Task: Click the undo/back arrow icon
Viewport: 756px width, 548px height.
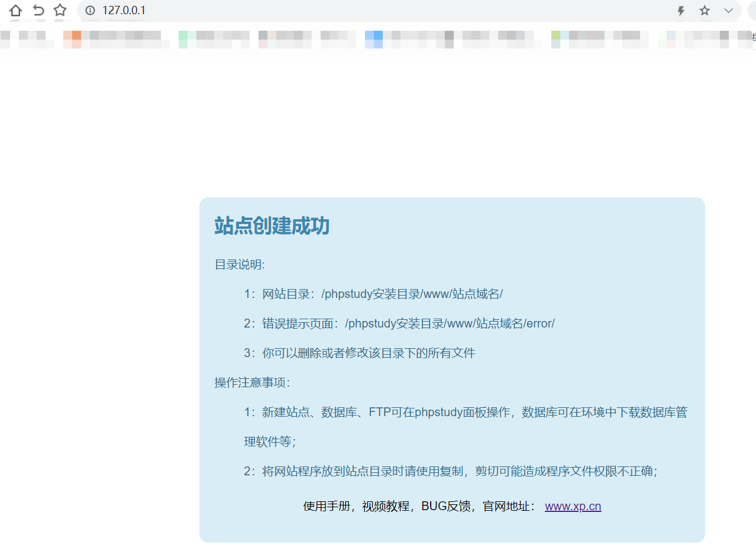Action: (38, 10)
